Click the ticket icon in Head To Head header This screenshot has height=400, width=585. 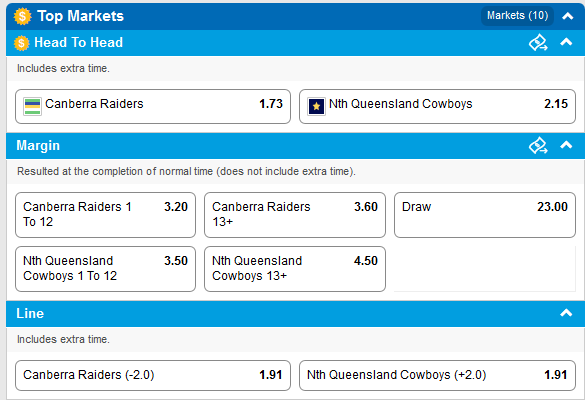pos(538,43)
